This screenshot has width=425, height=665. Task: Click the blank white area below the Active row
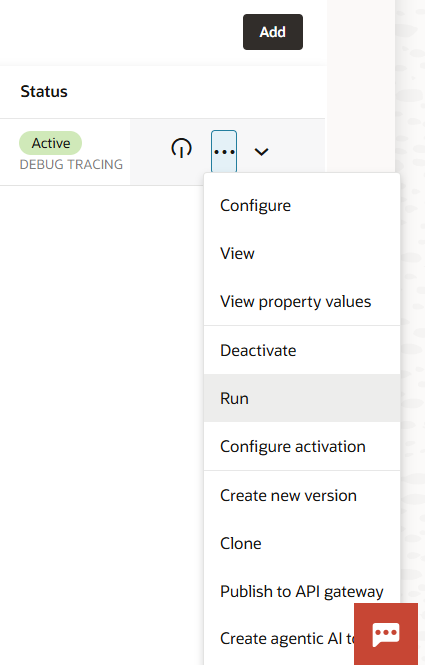[x=102, y=382]
